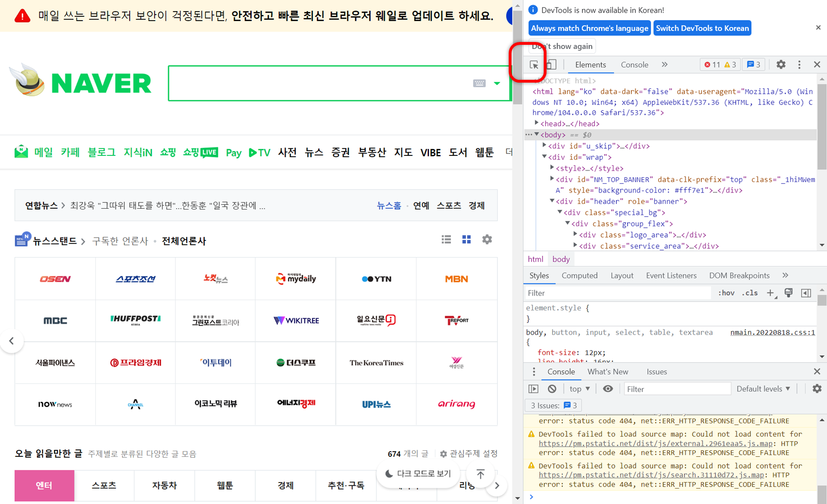
Task: Add new style rule plus icon
Action: [x=771, y=293]
